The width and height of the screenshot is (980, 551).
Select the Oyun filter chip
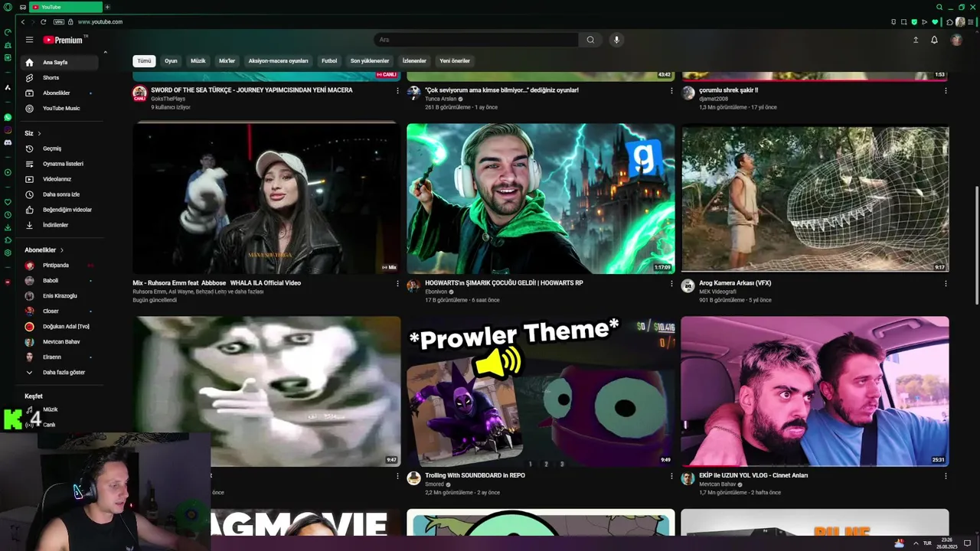click(171, 60)
